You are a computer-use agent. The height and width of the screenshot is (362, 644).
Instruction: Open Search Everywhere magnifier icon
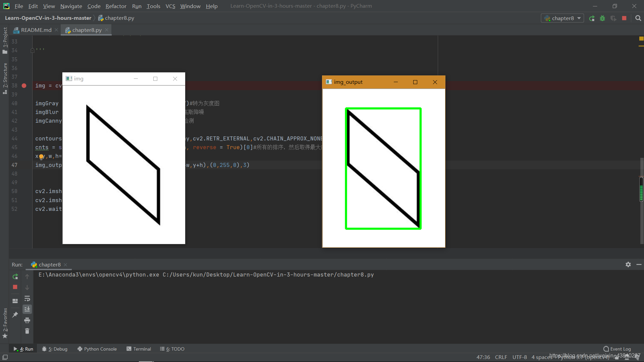click(638, 18)
